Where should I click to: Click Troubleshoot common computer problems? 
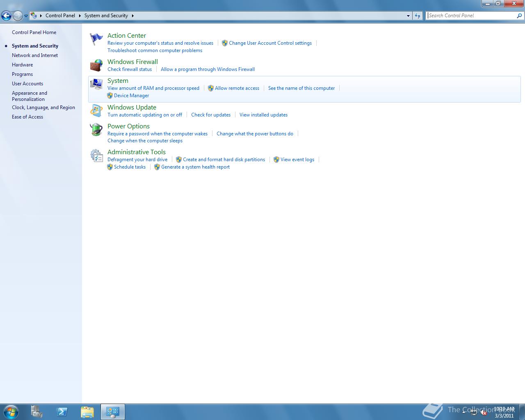coord(155,50)
